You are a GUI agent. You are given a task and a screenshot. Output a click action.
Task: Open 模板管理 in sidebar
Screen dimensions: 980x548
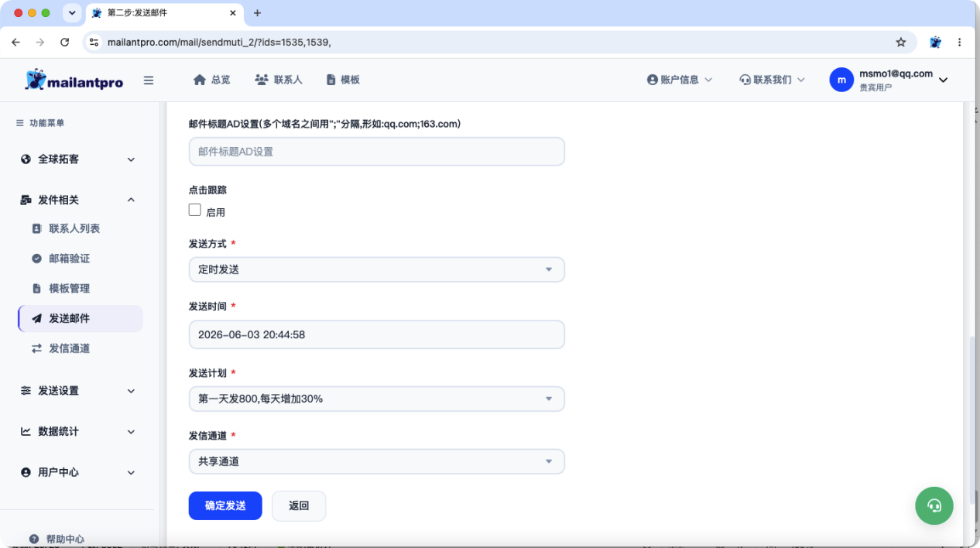(x=70, y=289)
